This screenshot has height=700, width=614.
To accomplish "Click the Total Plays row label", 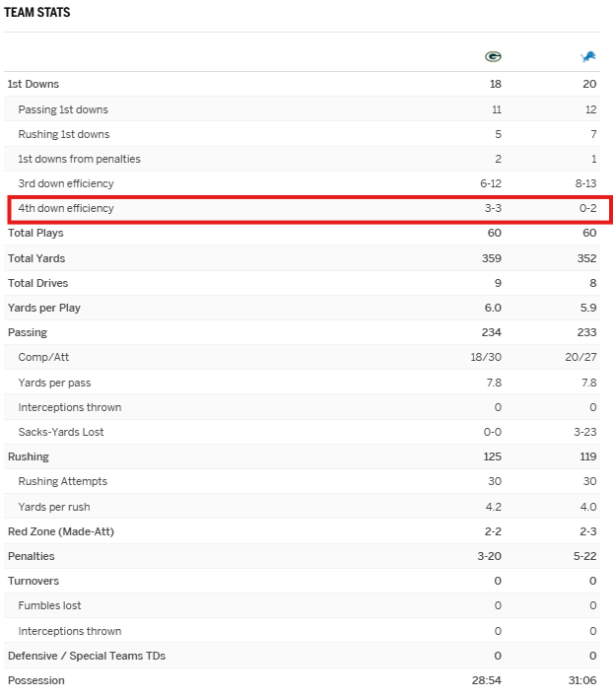I will point(34,234).
